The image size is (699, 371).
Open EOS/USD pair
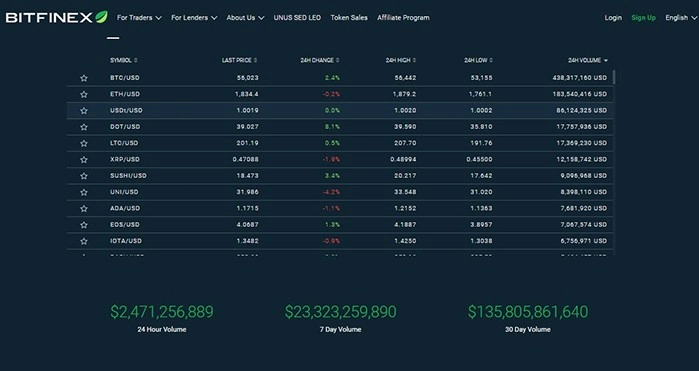pyautogui.click(x=125, y=225)
